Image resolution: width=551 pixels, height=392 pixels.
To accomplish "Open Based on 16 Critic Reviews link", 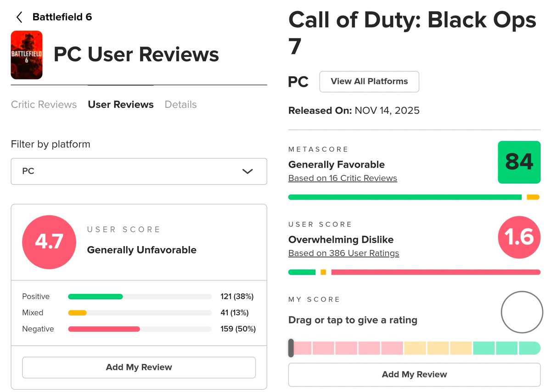I will 343,178.
